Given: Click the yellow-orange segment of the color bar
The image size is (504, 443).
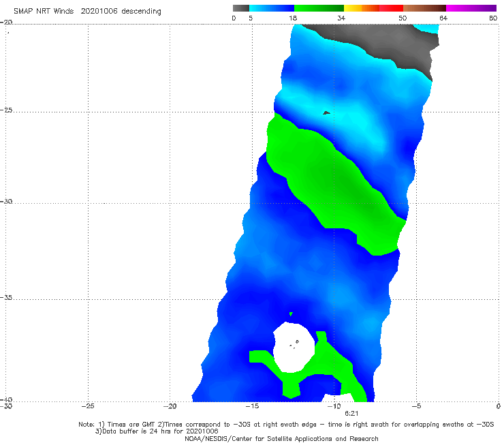Looking at the screenshot, I should point(362,8).
